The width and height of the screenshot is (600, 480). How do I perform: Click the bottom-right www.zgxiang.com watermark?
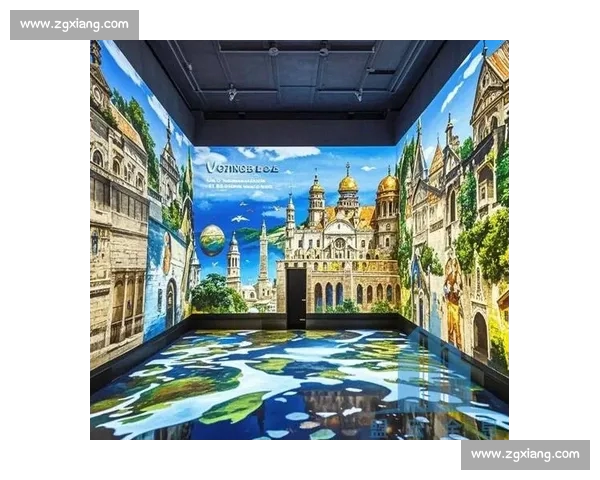click(525, 454)
